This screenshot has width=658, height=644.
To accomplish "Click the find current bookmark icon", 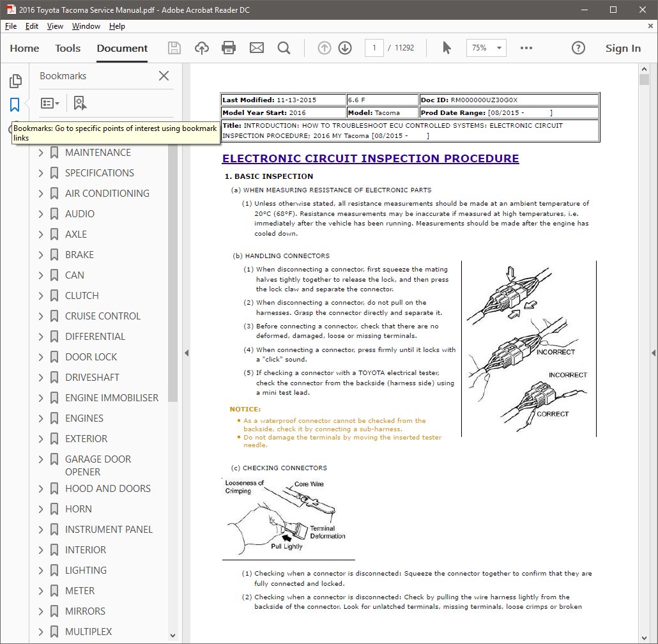I will coord(80,103).
